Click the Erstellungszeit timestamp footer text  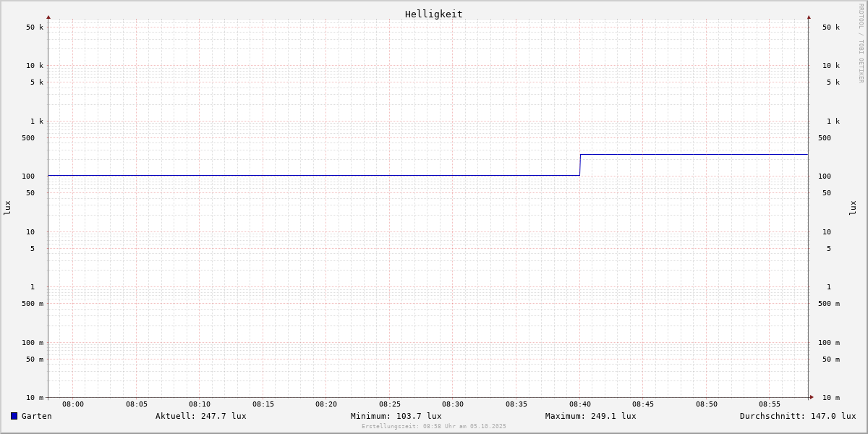(434, 426)
